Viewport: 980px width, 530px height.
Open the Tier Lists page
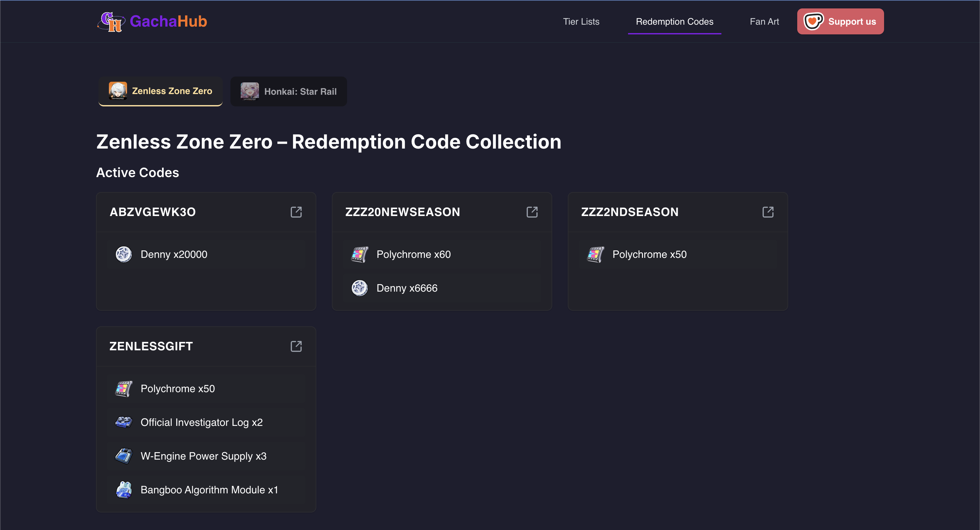[x=581, y=22]
